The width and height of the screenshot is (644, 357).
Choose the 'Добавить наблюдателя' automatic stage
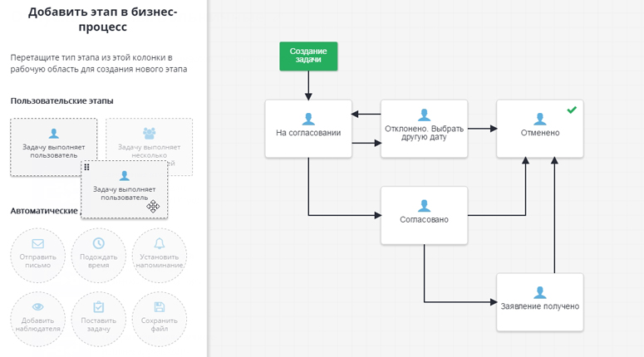pos(37,320)
